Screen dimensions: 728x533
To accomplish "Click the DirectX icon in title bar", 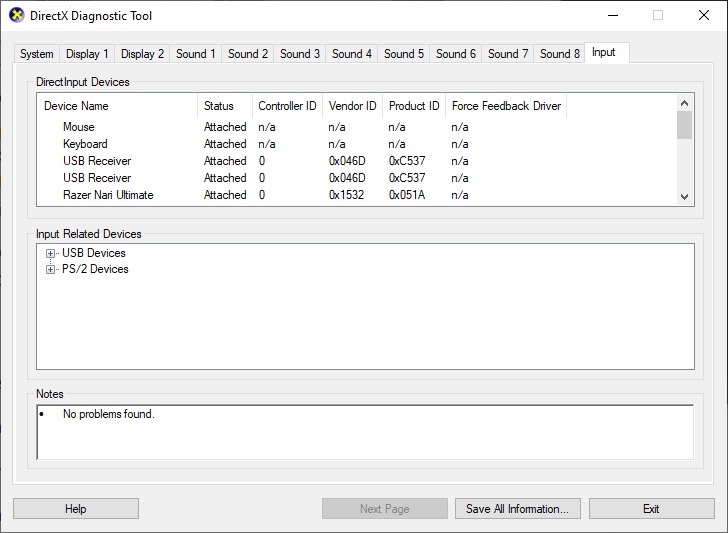I will (x=16, y=16).
